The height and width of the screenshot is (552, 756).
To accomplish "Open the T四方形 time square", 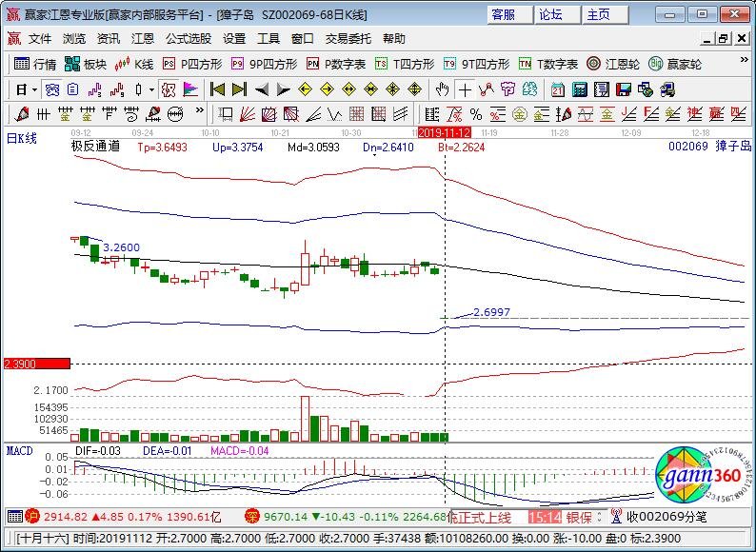I will [405, 64].
